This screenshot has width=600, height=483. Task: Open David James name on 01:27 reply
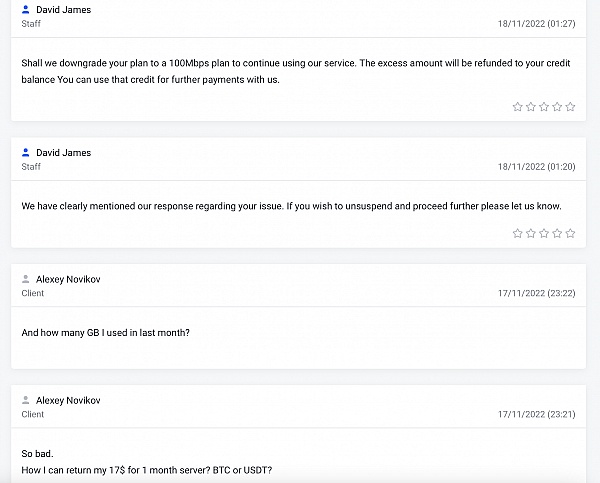coord(64,10)
